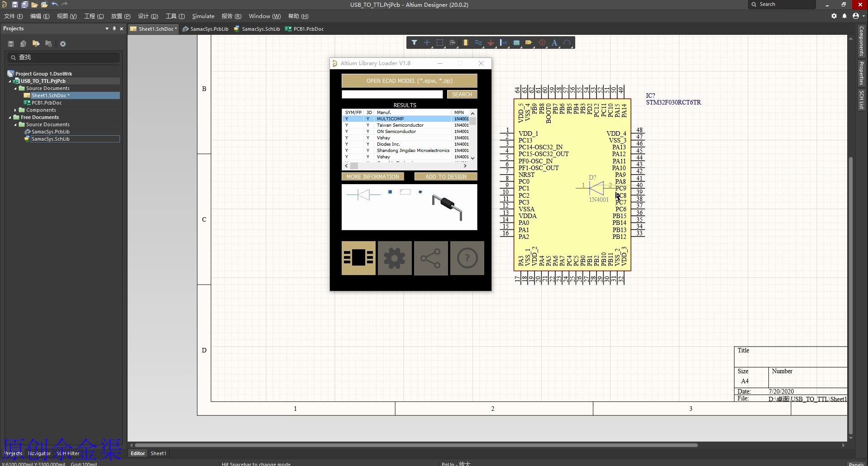Select the place harness tool
Viewport: 868px width, 466px height.
[x=504, y=43]
